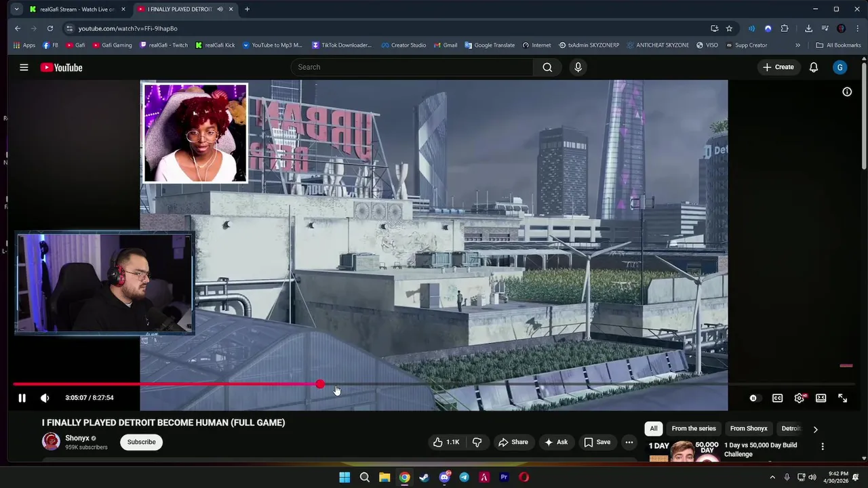
Task: Open Premiere Pro from taskbar
Action: pos(504,477)
